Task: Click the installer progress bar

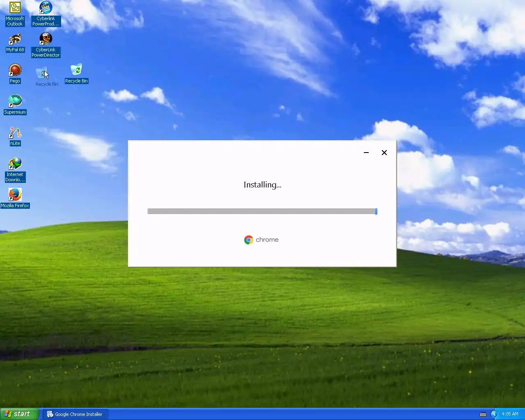Action: click(262, 211)
